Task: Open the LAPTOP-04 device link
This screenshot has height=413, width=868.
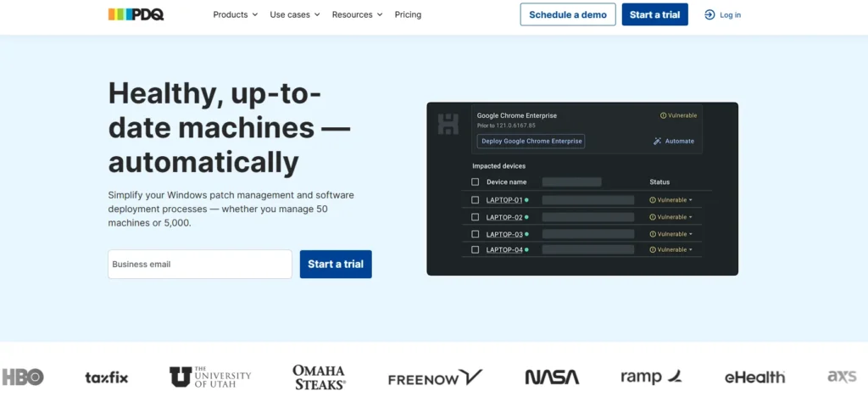Action: click(x=504, y=249)
